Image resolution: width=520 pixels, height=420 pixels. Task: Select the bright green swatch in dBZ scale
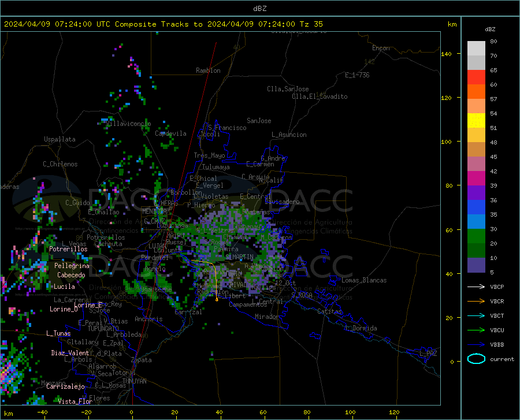pos(476,236)
